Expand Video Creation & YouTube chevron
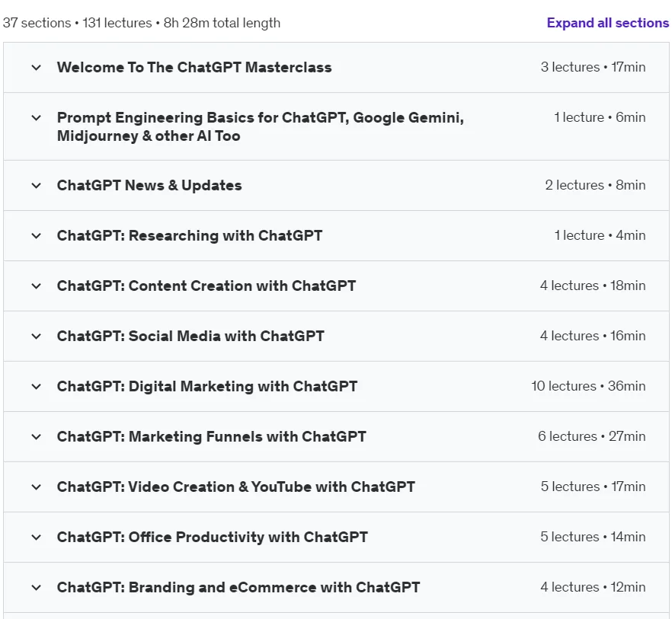Image resolution: width=672 pixels, height=619 pixels. (x=37, y=487)
